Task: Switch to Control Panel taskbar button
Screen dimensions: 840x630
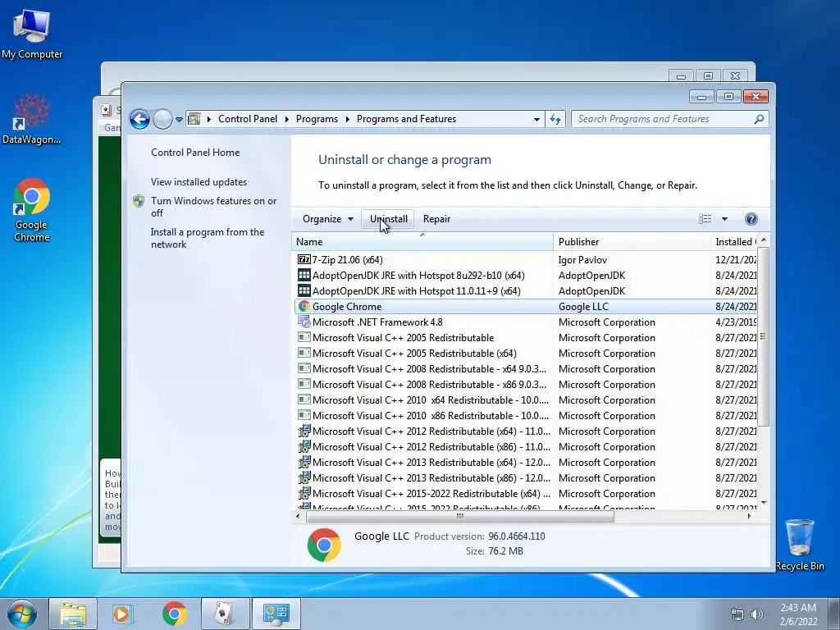Action: tap(276, 614)
